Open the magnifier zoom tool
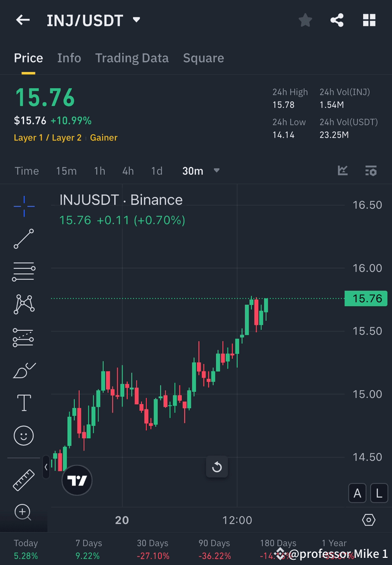Viewport: 392px width, 565px height. coord(24,512)
